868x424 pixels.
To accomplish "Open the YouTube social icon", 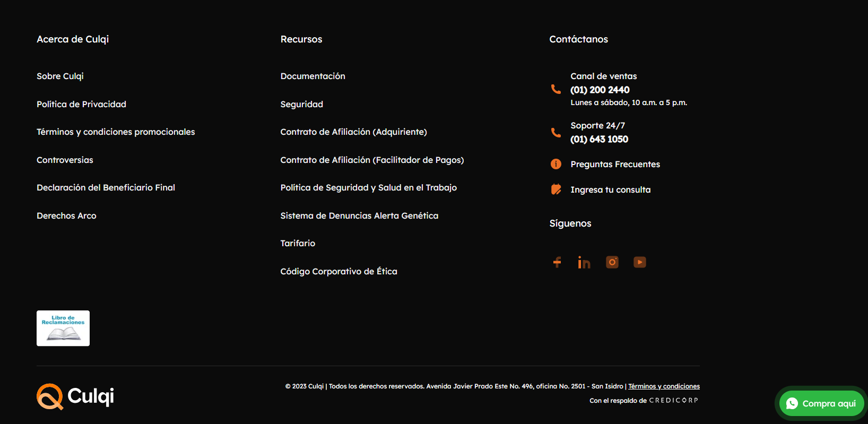I will click(x=640, y=262).
